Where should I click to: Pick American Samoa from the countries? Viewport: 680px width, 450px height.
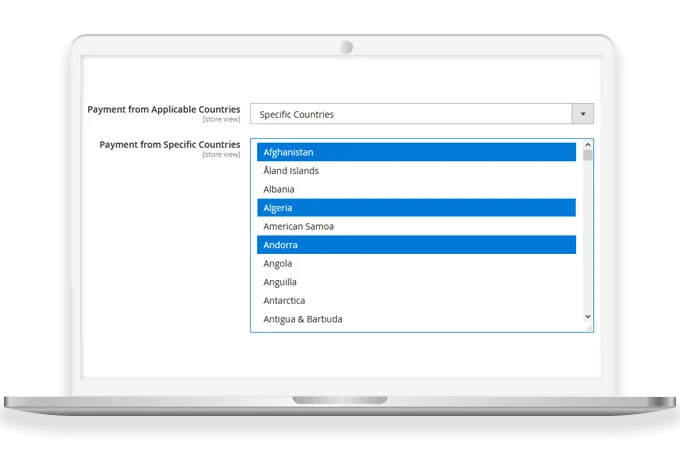[416, 226]
